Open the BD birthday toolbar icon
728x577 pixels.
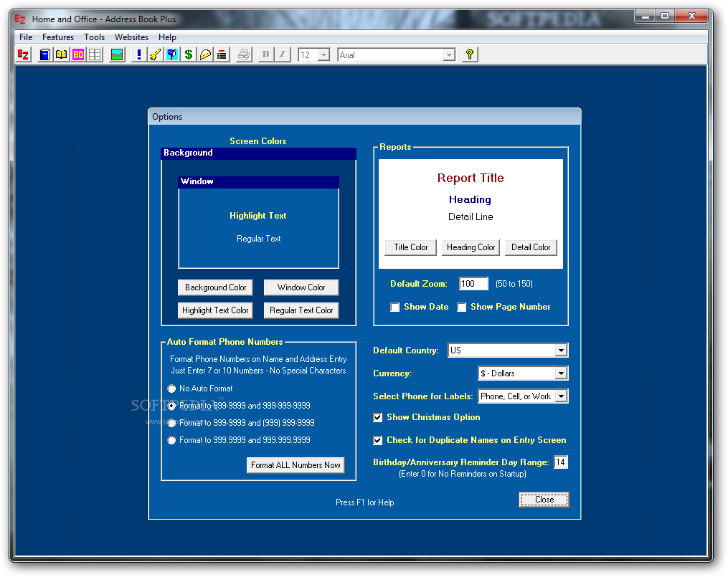[78, 54]
